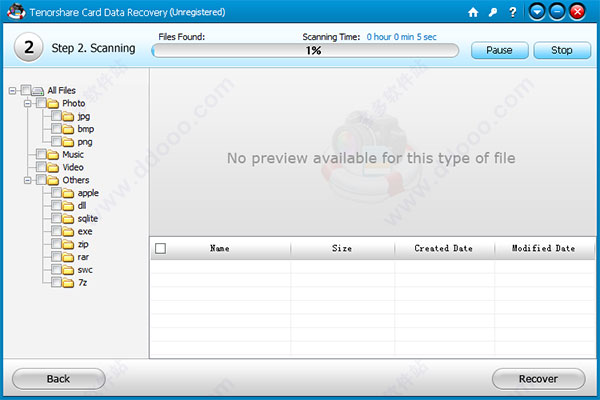Viewport: 600px width, 400px height.
Task: Select the 'All Files' tree label
Action: pos(61,90)
